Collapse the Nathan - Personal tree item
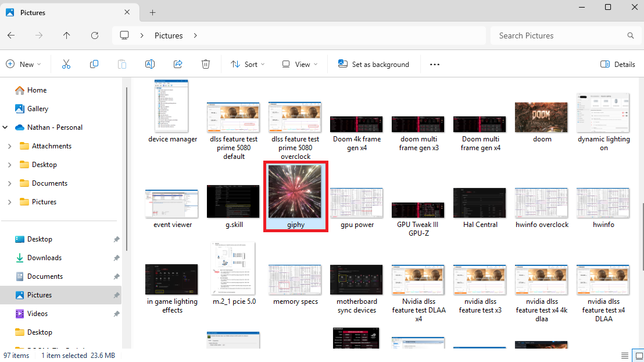Image resolution: width=644 pixels, height=362 pixels. coord(5,127)
